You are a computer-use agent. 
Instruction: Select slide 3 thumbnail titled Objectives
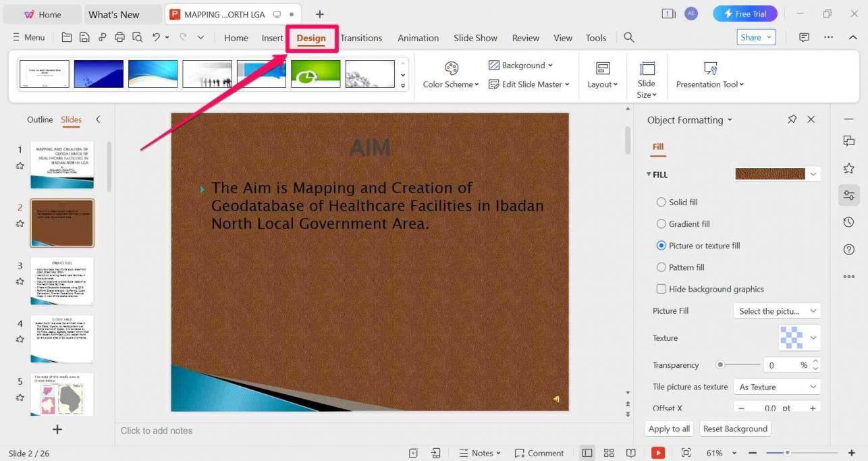pos(62,281)
